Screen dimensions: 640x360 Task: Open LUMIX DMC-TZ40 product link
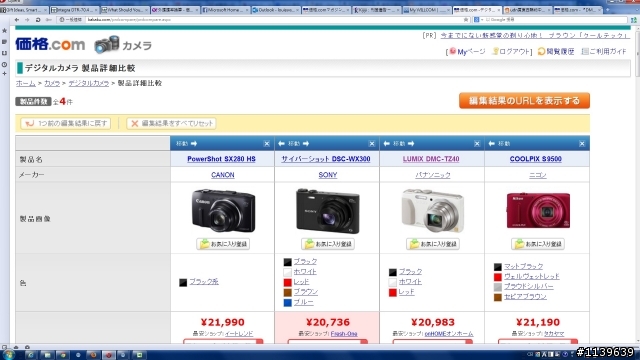[x=431, y=159]
